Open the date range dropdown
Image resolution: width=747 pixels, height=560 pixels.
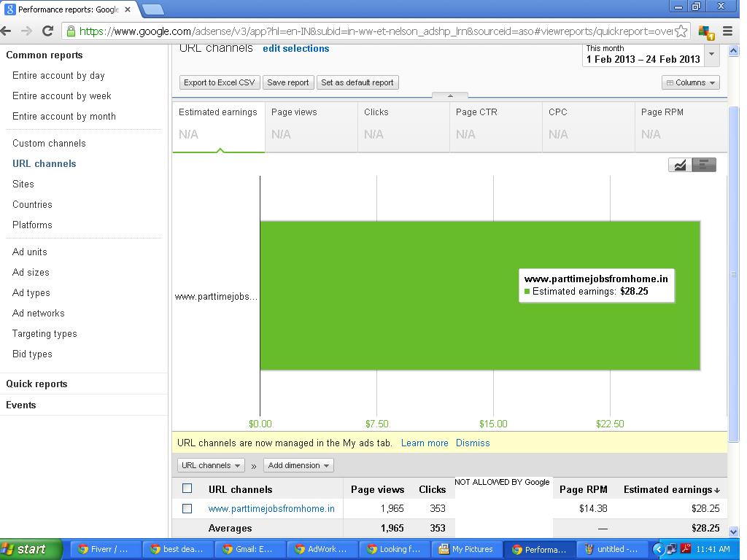[x=711, y=54]
